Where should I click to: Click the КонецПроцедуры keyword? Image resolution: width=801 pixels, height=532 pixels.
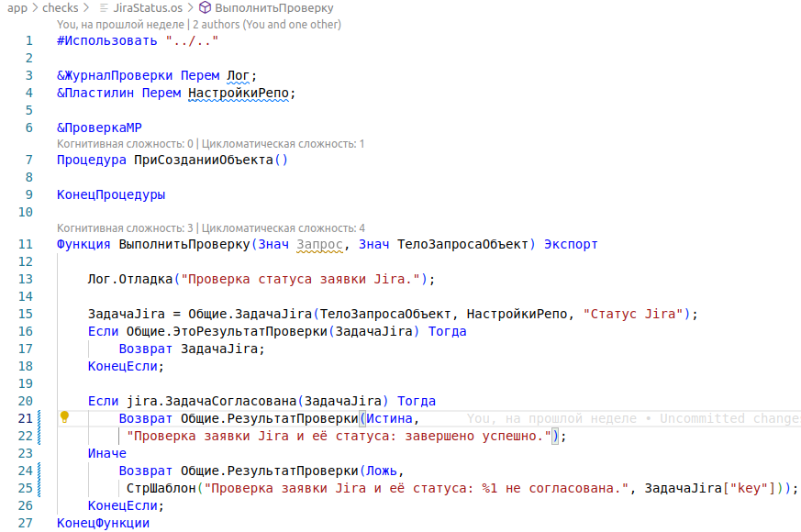click(111, 195)
